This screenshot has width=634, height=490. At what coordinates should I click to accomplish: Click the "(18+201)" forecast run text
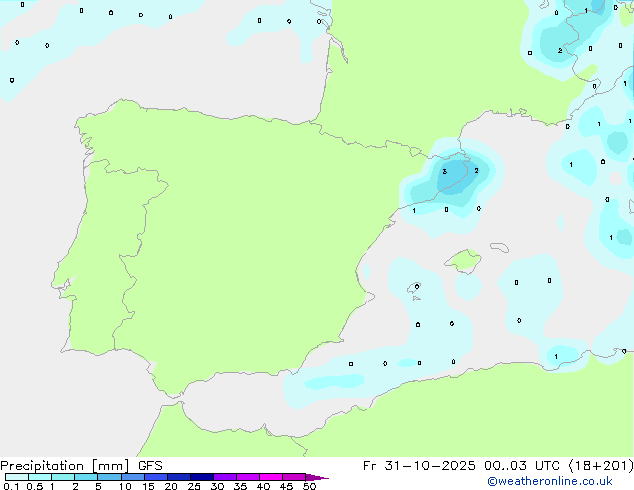(x=601, y=466)
